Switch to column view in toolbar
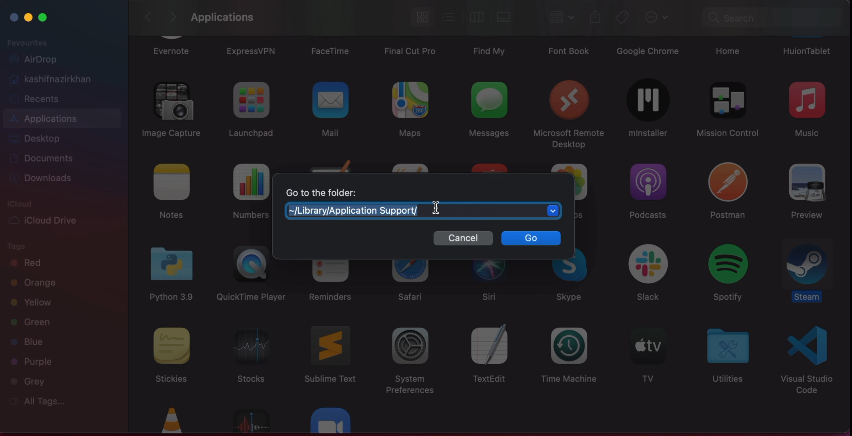The width and height of the screenshot is (852, 436). point(477,17)
